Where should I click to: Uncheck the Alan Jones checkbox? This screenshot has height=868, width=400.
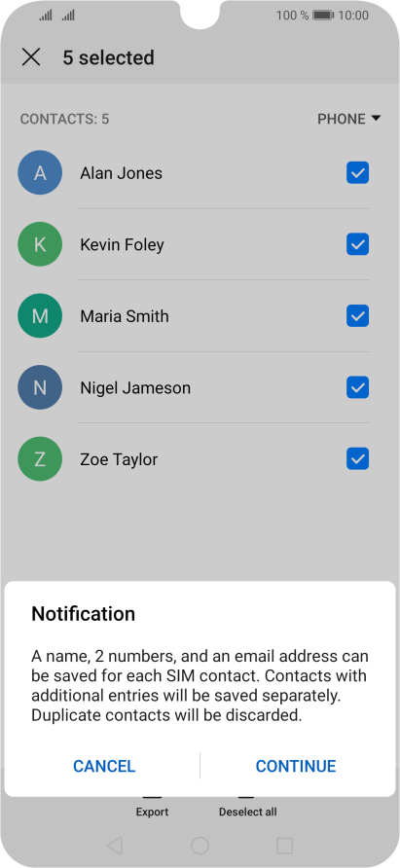point(358,172)
